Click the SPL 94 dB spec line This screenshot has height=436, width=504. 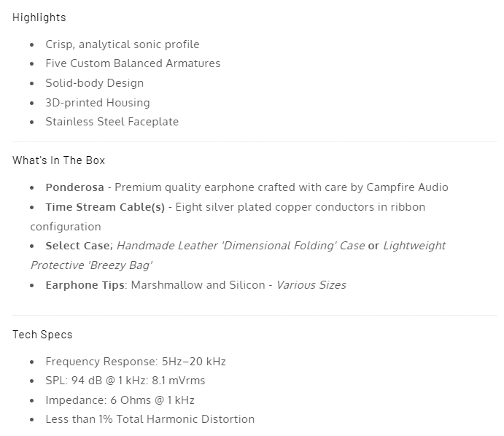pyautogui.click(x=125, y=381)
